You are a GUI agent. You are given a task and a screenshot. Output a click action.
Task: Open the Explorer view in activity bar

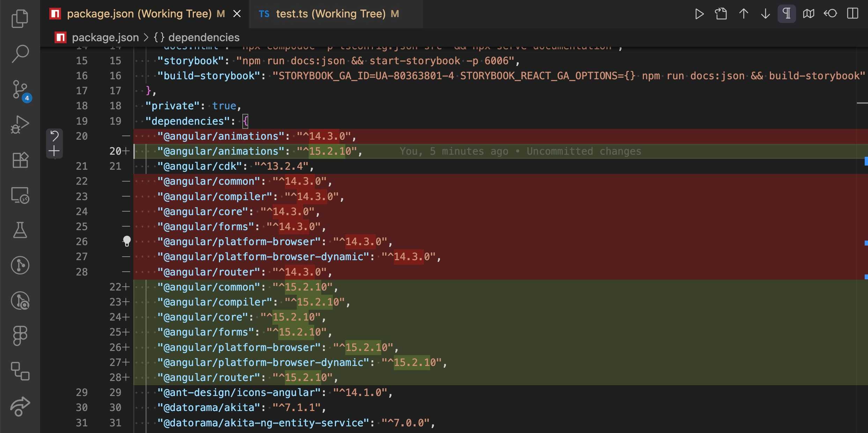click(x=20, y=18)
